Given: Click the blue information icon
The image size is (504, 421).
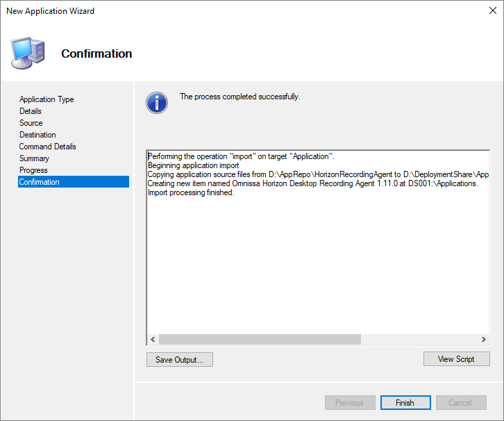Looking at the screenshot, I should point(157,103).
